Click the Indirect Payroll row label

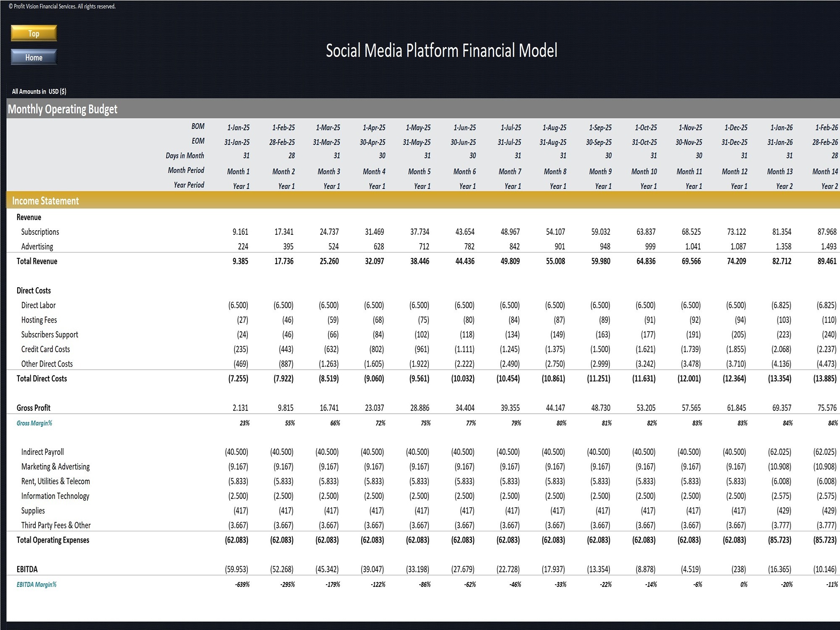pos(42,452)
